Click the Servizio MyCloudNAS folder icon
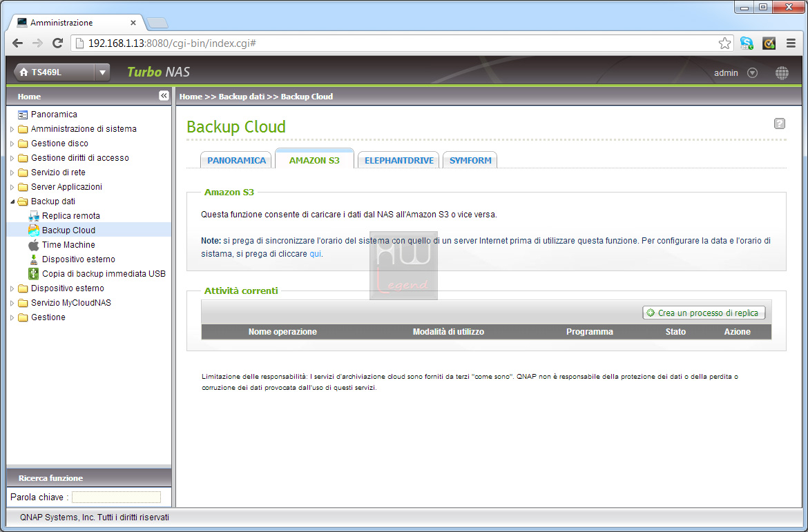 tap(23, 303)
